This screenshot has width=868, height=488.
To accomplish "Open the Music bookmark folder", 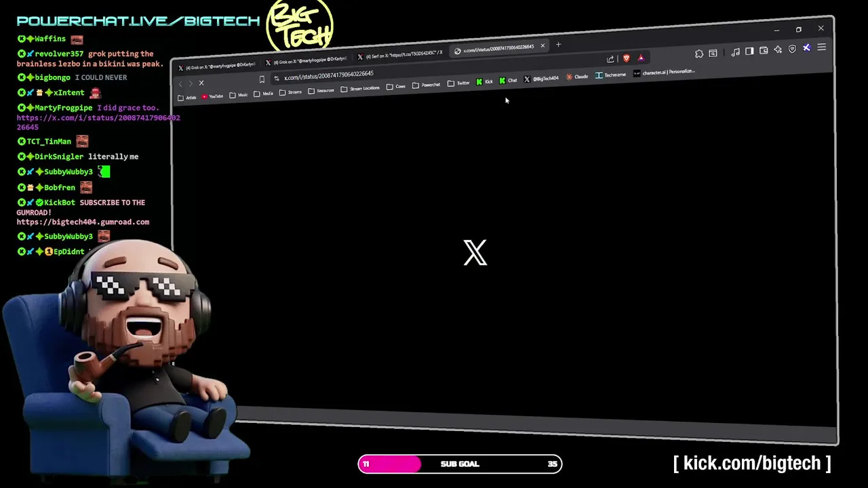I will 239,95.
